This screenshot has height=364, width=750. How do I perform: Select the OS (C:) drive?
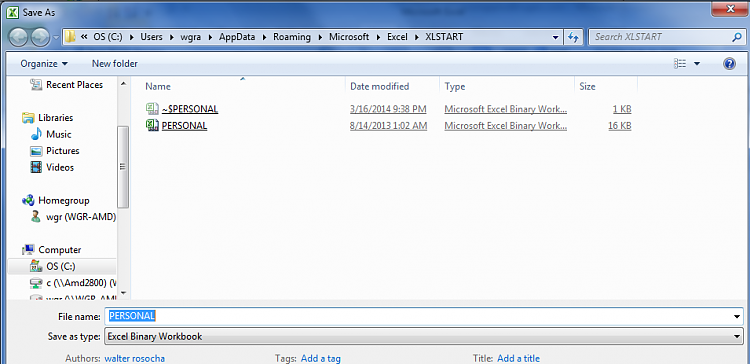(x=61, y=266)
